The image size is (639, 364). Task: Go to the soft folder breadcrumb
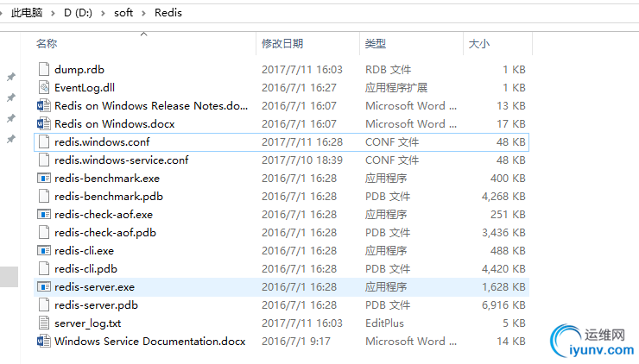pos(123,13)
